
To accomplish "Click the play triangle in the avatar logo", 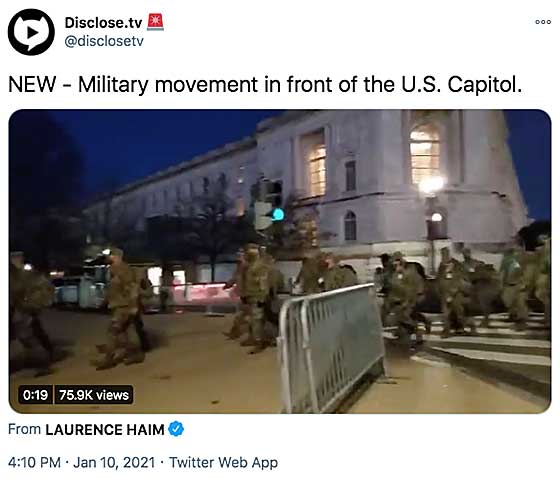I will click(x=32, y=33).
